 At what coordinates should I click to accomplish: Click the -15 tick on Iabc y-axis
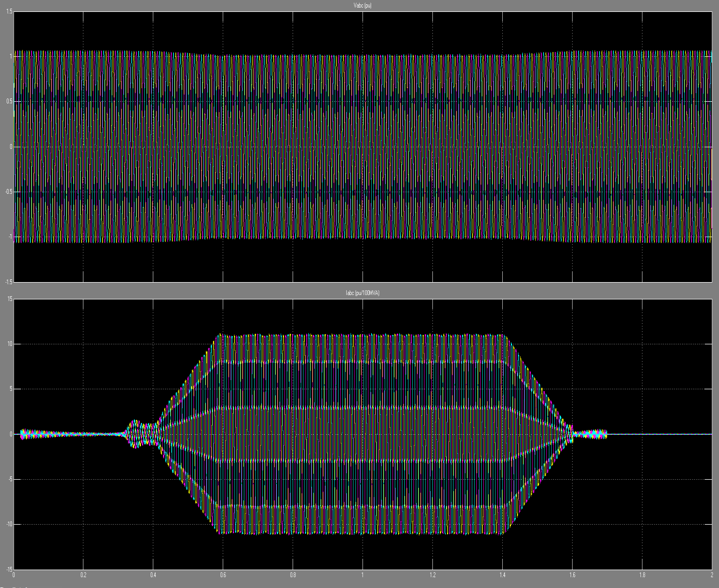click(x=9, y=569)
